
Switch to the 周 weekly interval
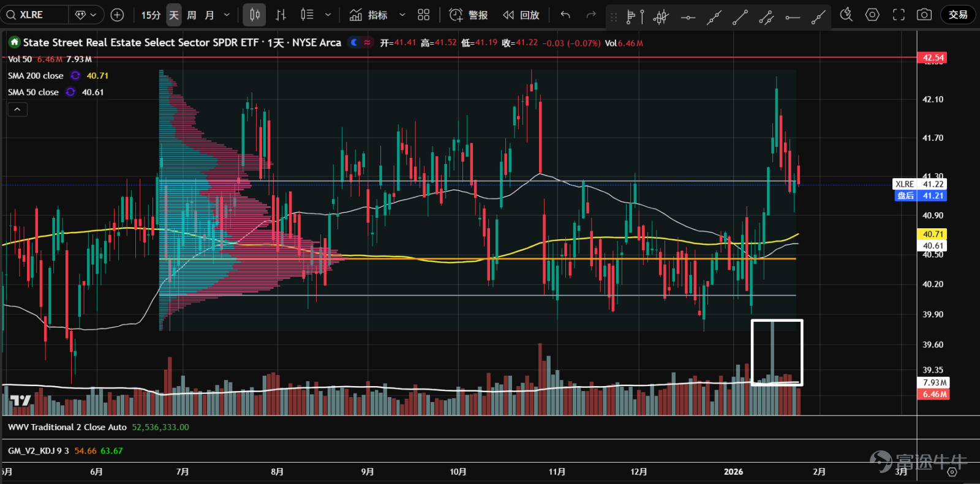[x=192, y=15]
